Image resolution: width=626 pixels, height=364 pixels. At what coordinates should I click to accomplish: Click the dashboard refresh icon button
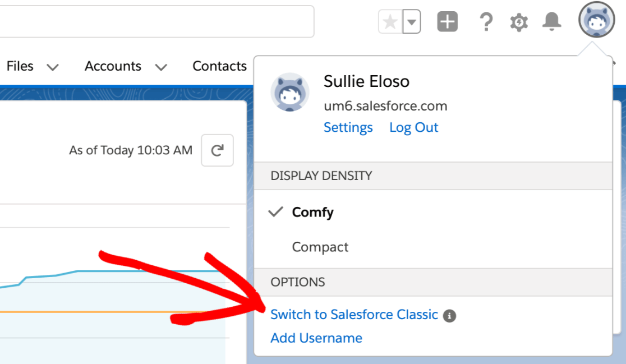coord(217,150)
